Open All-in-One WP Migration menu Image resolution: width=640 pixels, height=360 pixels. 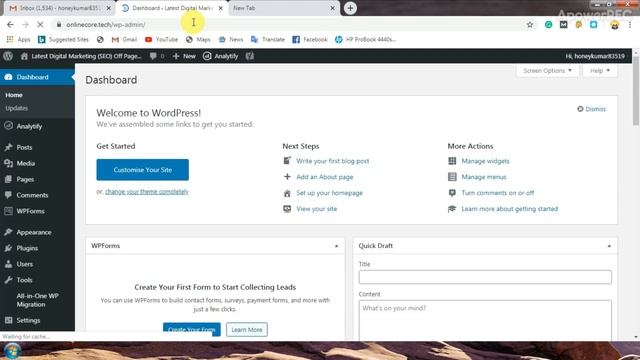point(38,300)
